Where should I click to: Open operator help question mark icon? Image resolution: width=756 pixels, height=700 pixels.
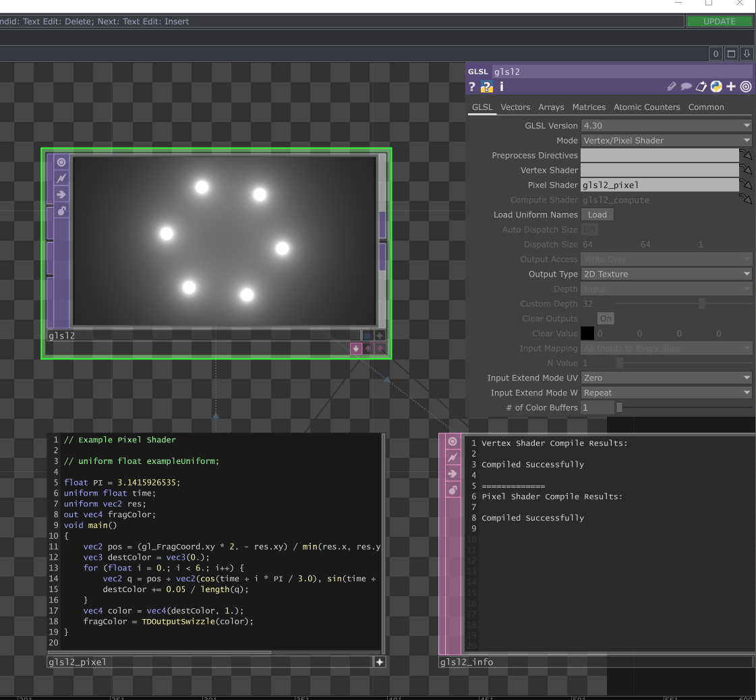point(472,86)
